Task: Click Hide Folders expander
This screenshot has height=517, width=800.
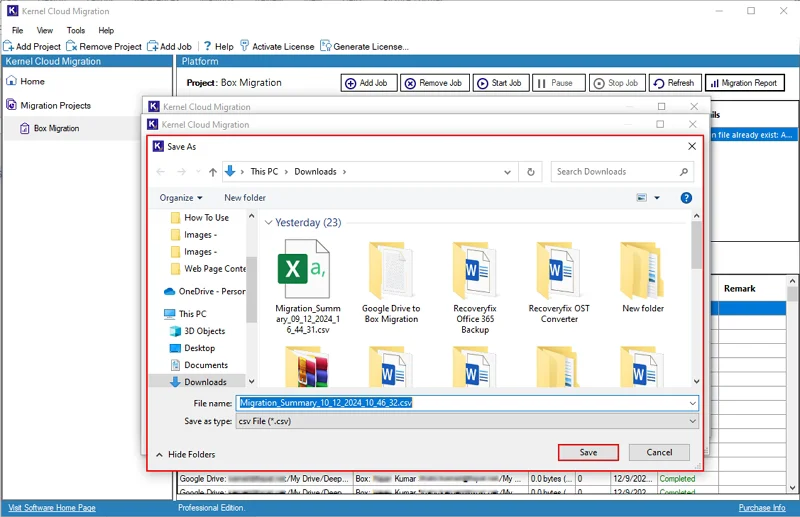Action: 186,454
